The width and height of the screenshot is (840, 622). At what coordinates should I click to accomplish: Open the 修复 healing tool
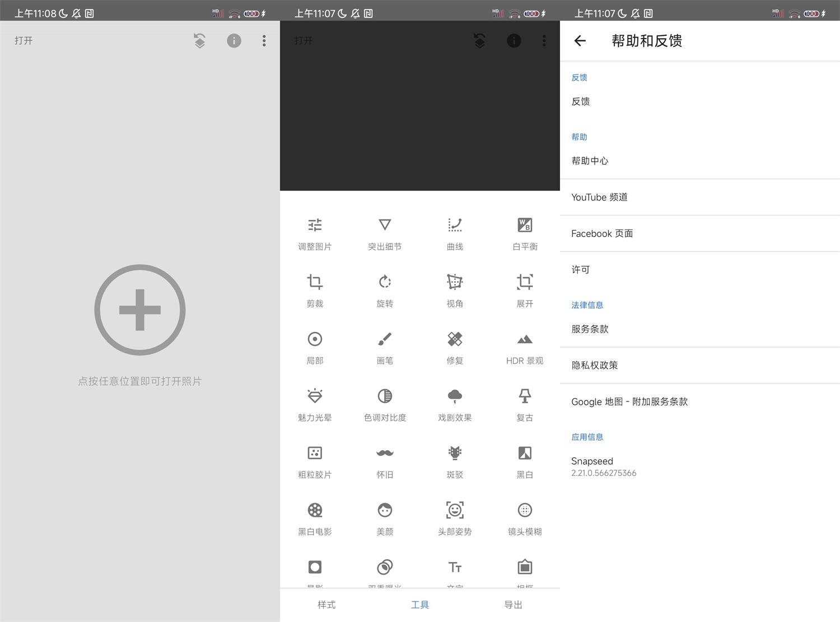click(455, 346)
